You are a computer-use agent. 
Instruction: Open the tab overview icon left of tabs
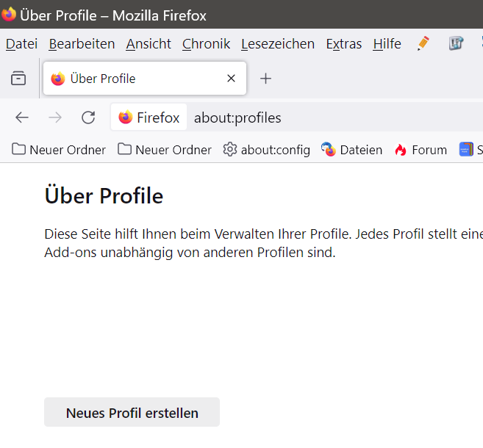tap(18, 79)
